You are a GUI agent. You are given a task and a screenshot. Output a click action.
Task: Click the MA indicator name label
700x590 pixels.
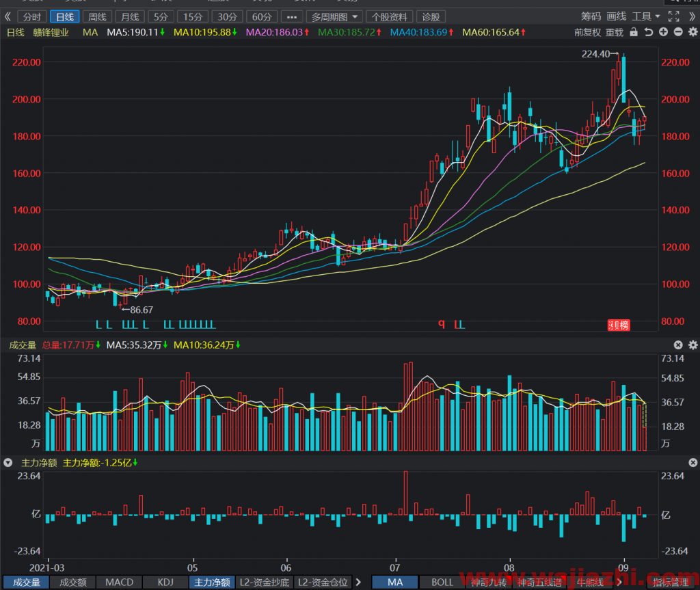pyautogui.click(x=90, y=32)
